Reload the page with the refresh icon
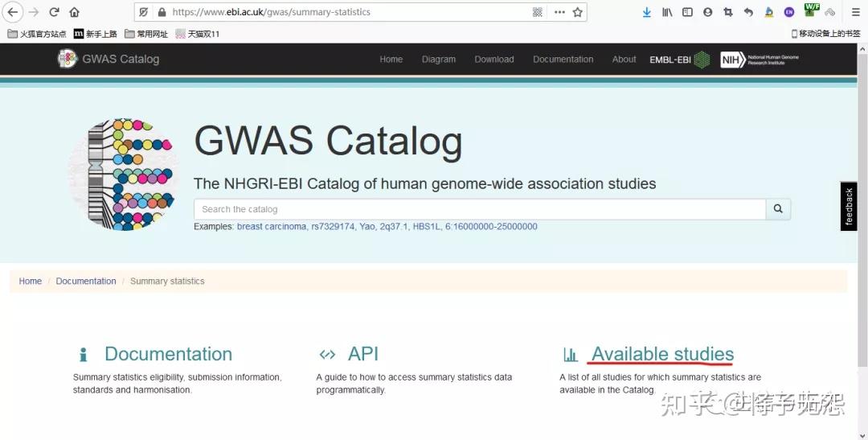868x440 pixels. click(55, 12)
